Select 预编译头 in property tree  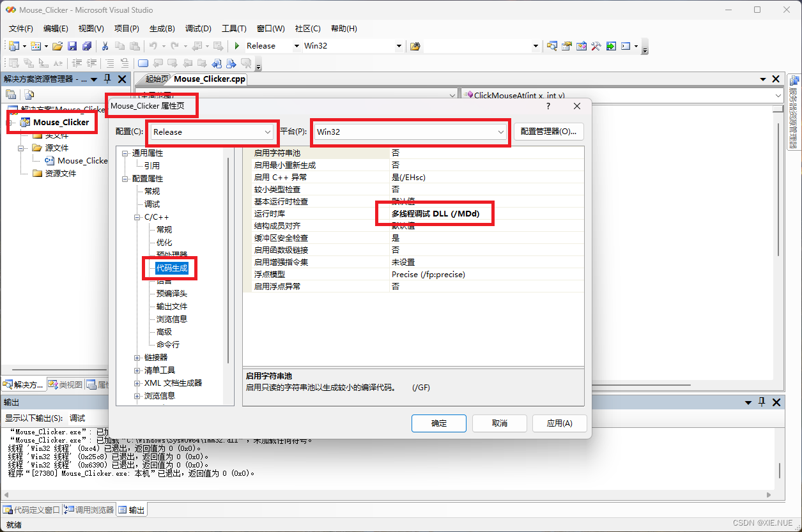pos(172,294)
